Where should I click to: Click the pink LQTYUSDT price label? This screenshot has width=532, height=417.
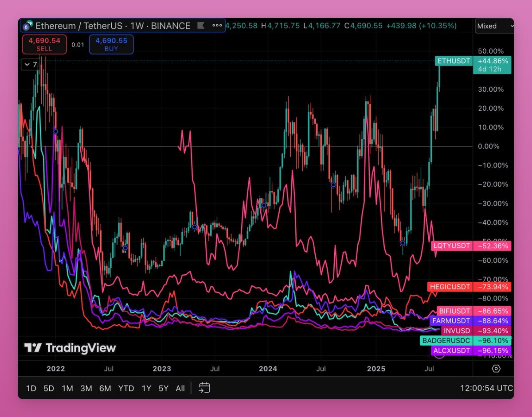pyautogui.click(x=450, y=246)
